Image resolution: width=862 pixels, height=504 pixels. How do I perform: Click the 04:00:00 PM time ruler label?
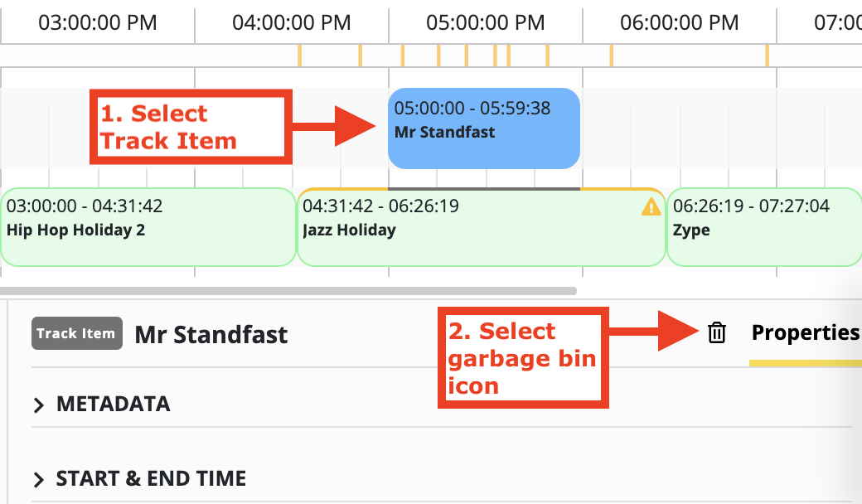292,22
